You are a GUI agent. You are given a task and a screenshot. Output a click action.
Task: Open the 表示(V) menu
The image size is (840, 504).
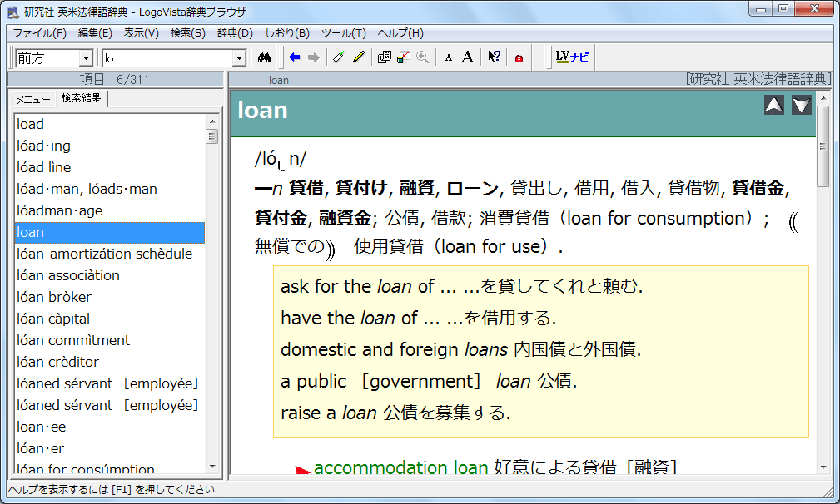pyautogui.click(x=141, y=33)
